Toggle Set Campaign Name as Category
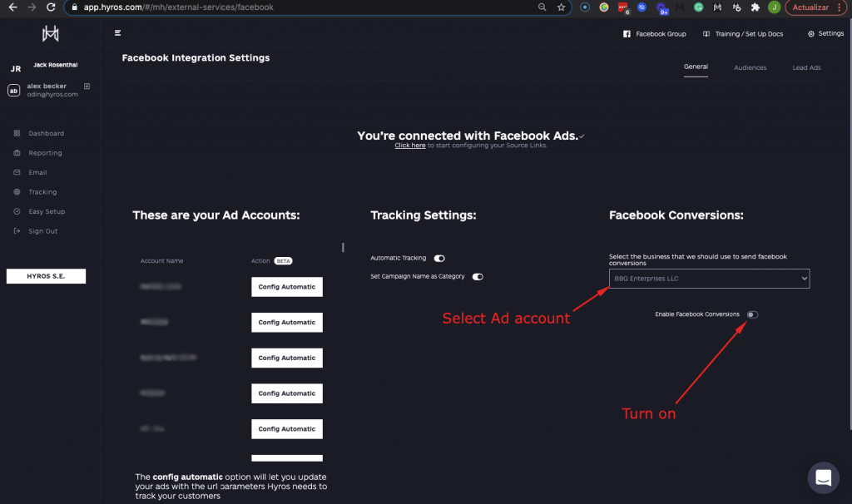The width and height of the screenshot is (852, 504). 478,277
